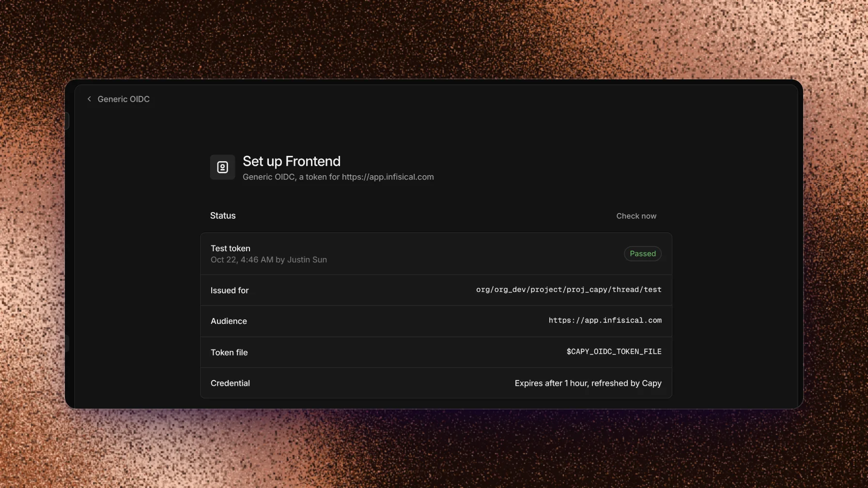Click the Oct 22, 4:46 AM timestamp line
This screenshot has width=868, height=488.
click(269, 259)
